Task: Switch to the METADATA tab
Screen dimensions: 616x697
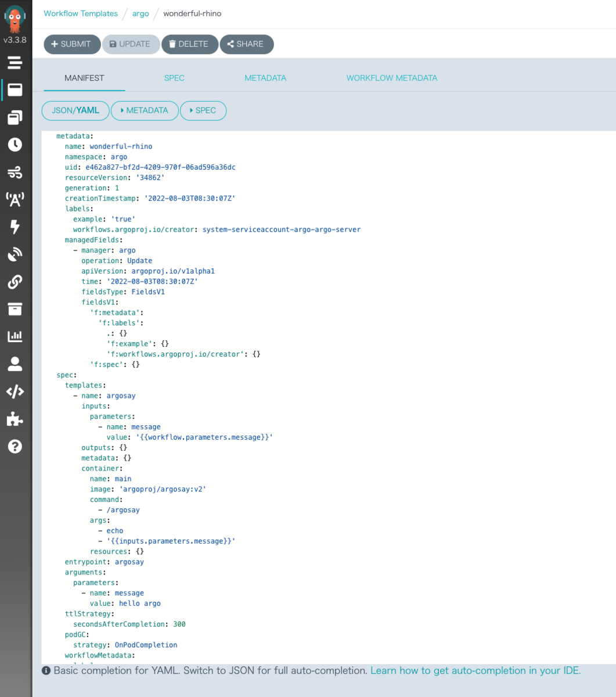Action: [265, 78]
